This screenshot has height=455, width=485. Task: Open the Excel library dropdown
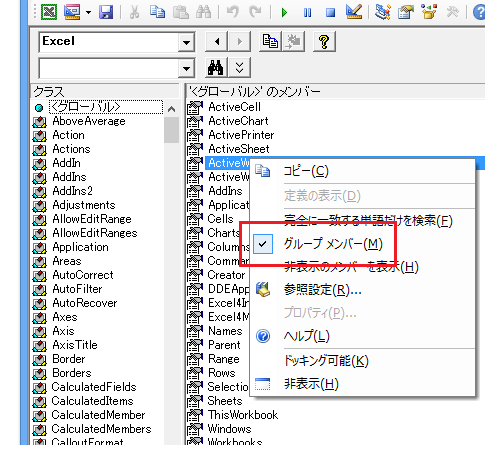[x=186, y=42]
